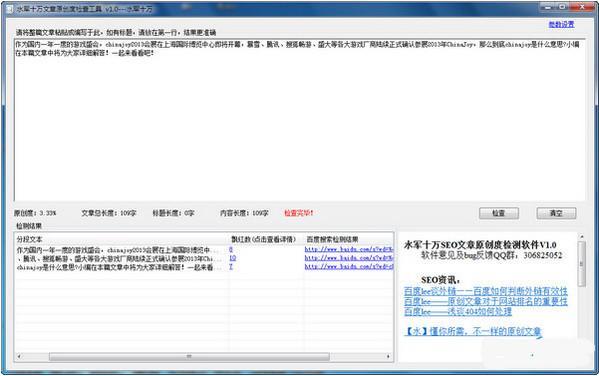The height and width of the screenshot is (376, 599).
Task: Open the red-count link showing 10
Action: 232,258
